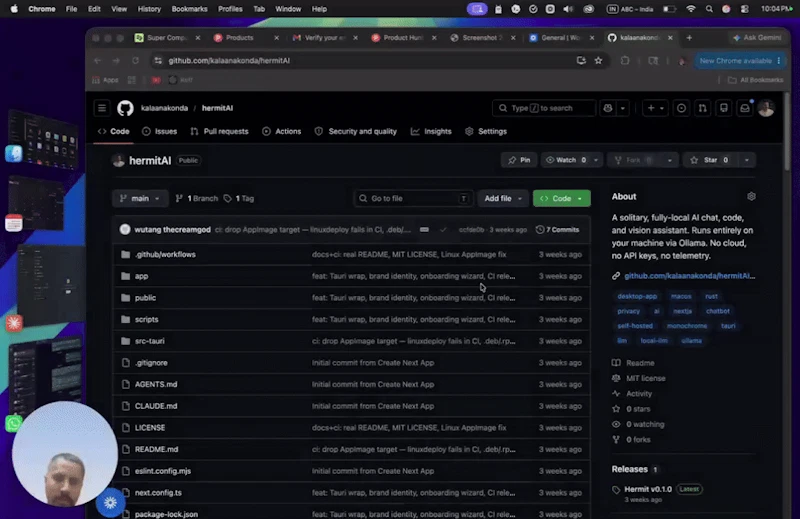This screenshot has width=800, height=519.
Task: Open the issues icon in GitHub header
Action: tap(681, 108)
